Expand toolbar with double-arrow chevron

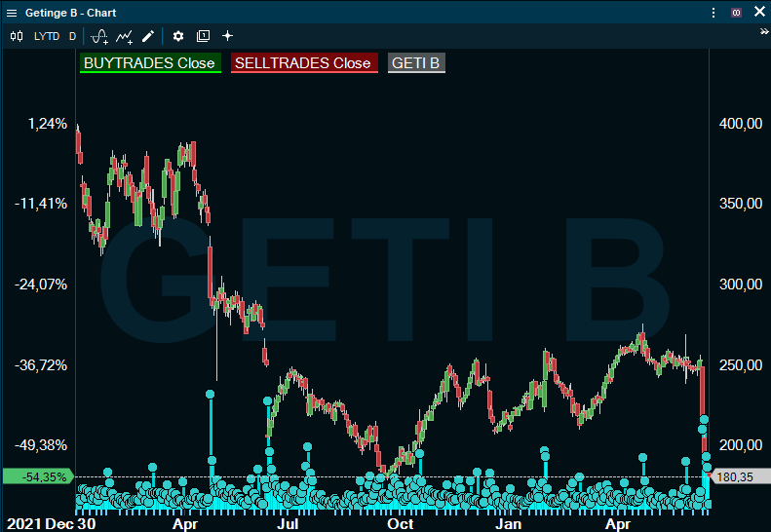[764, 31]
